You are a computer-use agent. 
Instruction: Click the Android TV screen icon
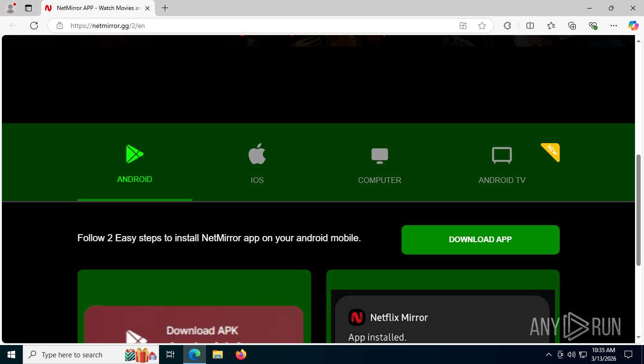(502, 155)
